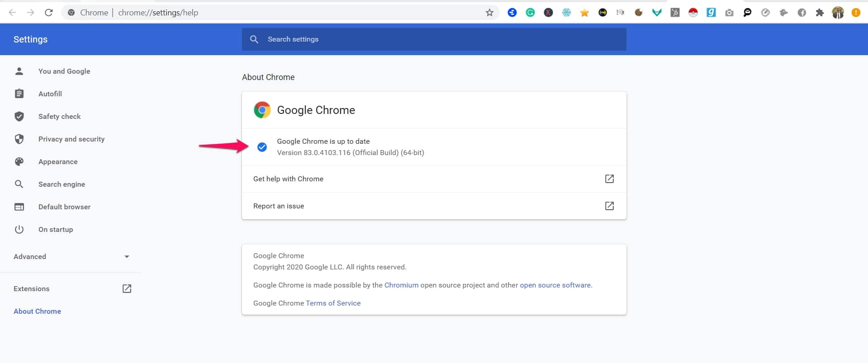Image resolution: width=868 pixels, height=363 pixels.
Task: Open the open source software link
Action: pyautogui.click(x=555, y=285)
